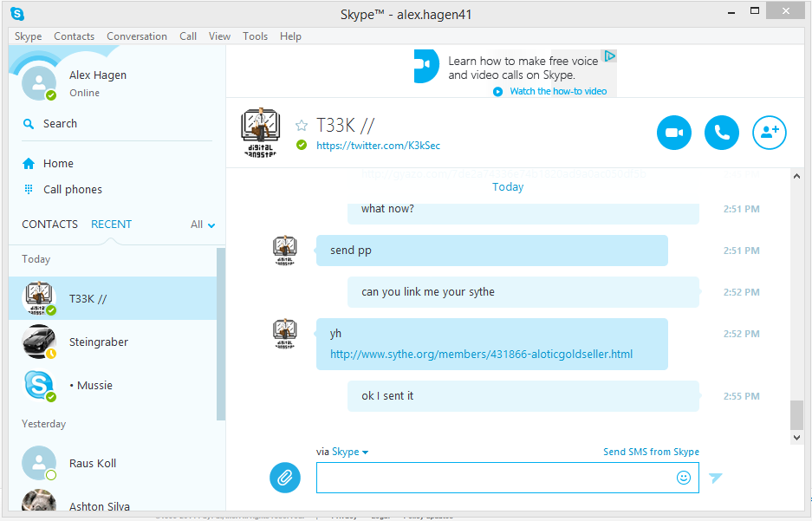812x521 pixels.
Task: Click the contact list scrollbar
Action: tap(221, 334)
